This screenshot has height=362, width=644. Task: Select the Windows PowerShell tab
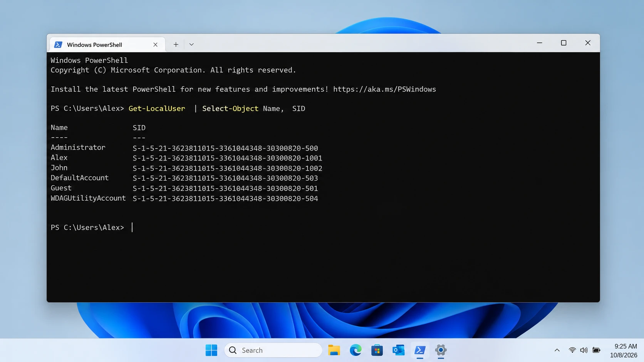[107, 45]
